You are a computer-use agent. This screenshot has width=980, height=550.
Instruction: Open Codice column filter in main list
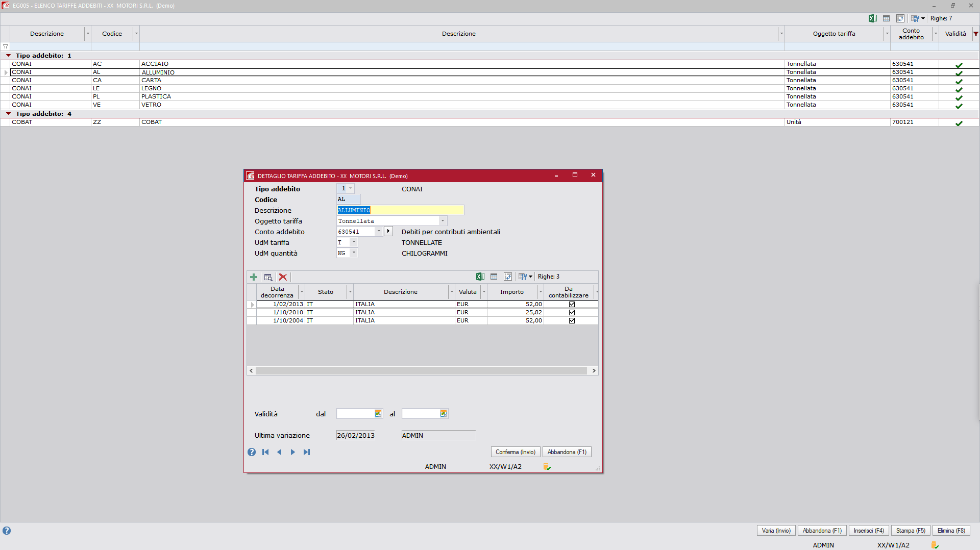coord(136,34)
